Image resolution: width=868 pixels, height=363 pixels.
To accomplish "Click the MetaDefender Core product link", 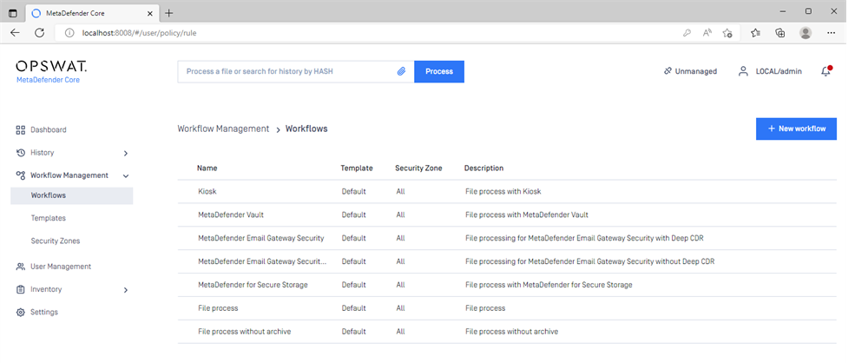I will coord(48,80).
